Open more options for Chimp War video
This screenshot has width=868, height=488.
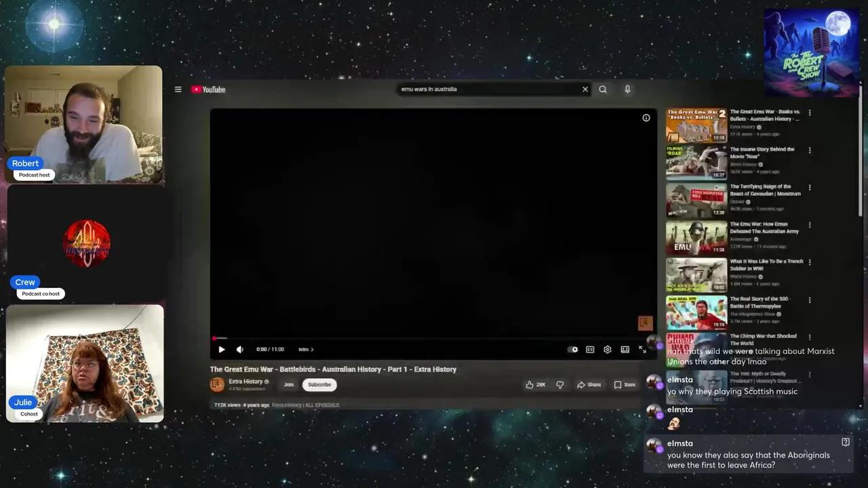click(809, 338)
